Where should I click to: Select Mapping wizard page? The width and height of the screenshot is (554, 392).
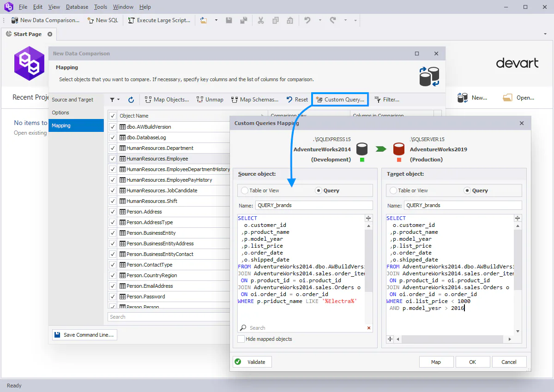pyautogui.click(x=76, y=125)
